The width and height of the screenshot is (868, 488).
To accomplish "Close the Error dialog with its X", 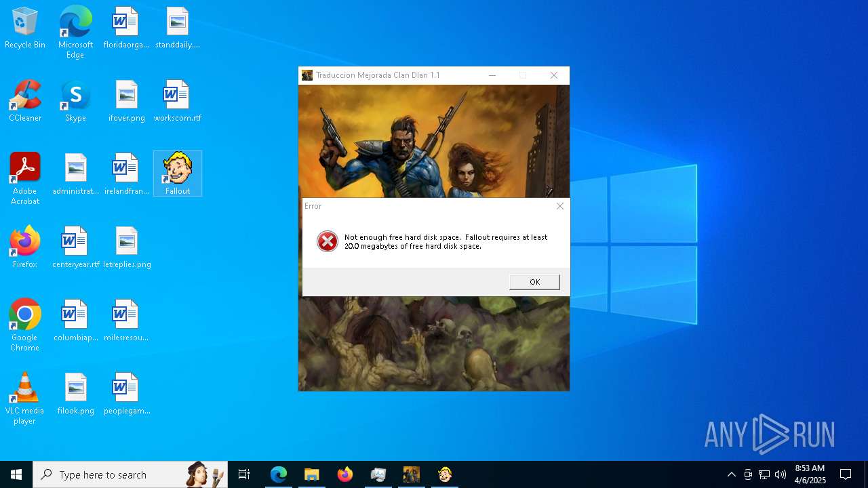I will click(559, 206).
